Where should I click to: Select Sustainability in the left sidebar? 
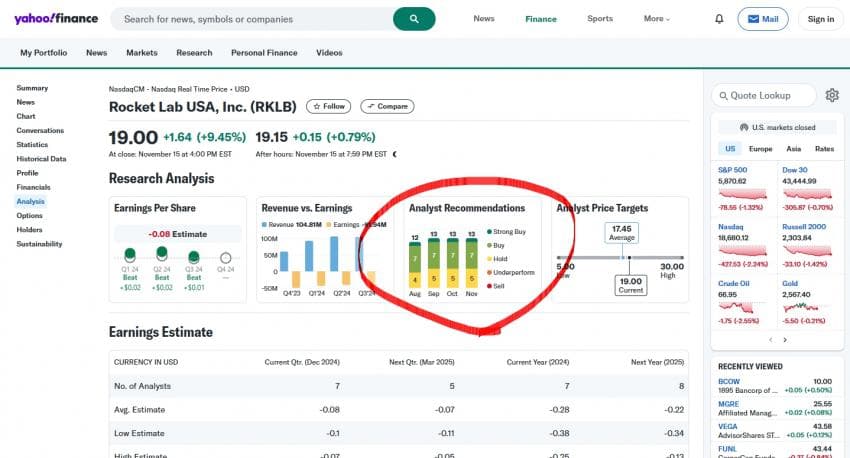click(x=39, y=244)
